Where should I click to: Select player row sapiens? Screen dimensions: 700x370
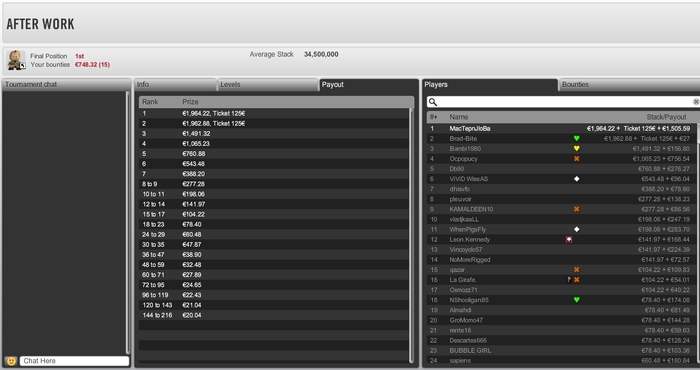[x=561, y=360]
